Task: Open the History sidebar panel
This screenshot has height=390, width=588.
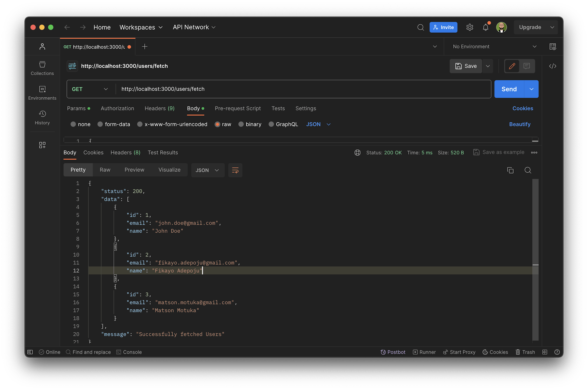Action: (x=42, y=118)
